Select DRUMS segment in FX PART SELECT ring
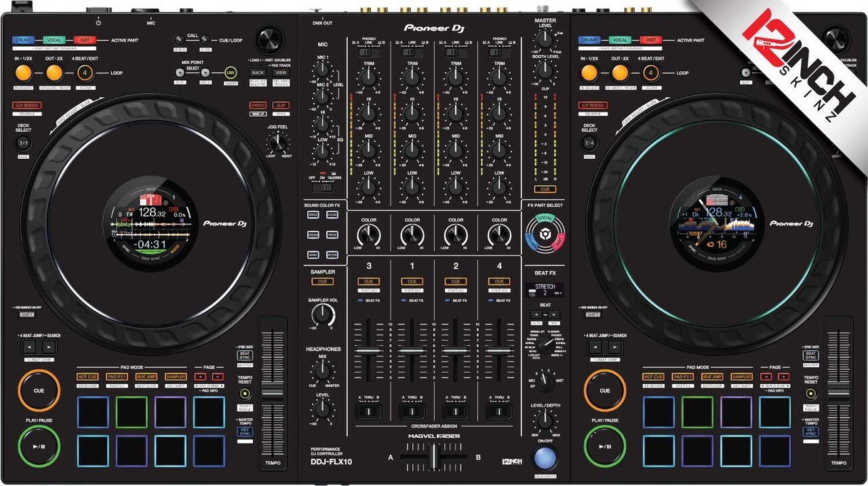 pos(532,240)
